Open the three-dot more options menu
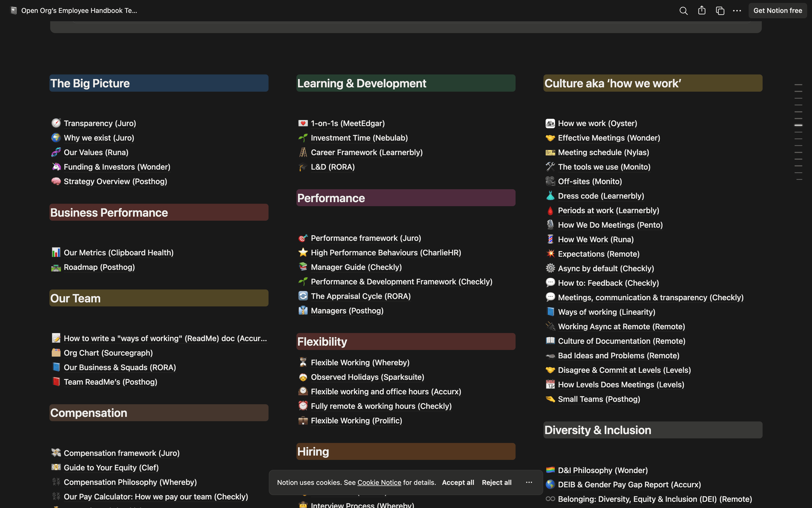This screenshot has height=508, width=812. pyautogui.click(x=737, y=11)
